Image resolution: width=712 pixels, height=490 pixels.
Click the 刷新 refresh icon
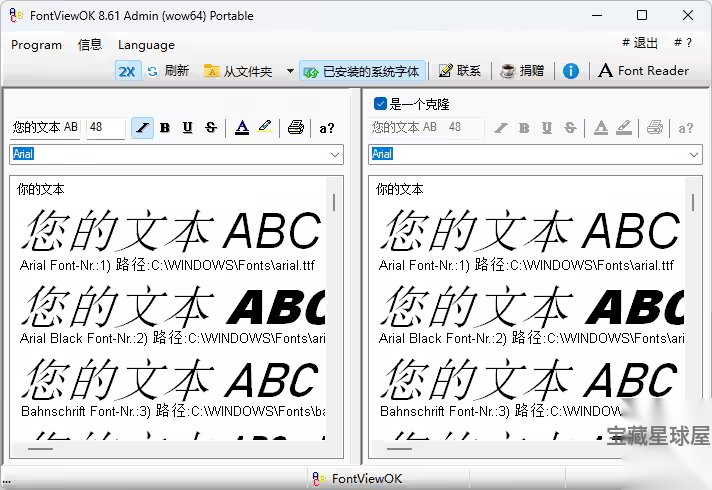click(153, 71)
